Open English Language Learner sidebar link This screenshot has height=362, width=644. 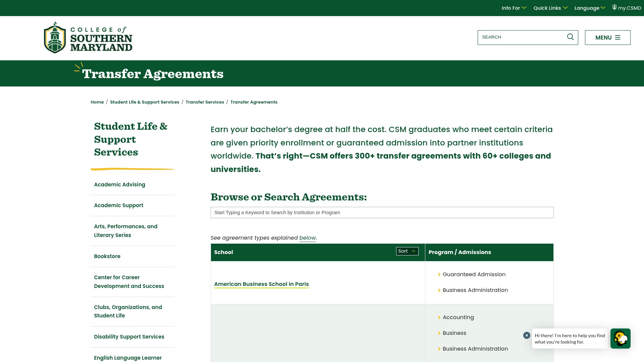128,358
